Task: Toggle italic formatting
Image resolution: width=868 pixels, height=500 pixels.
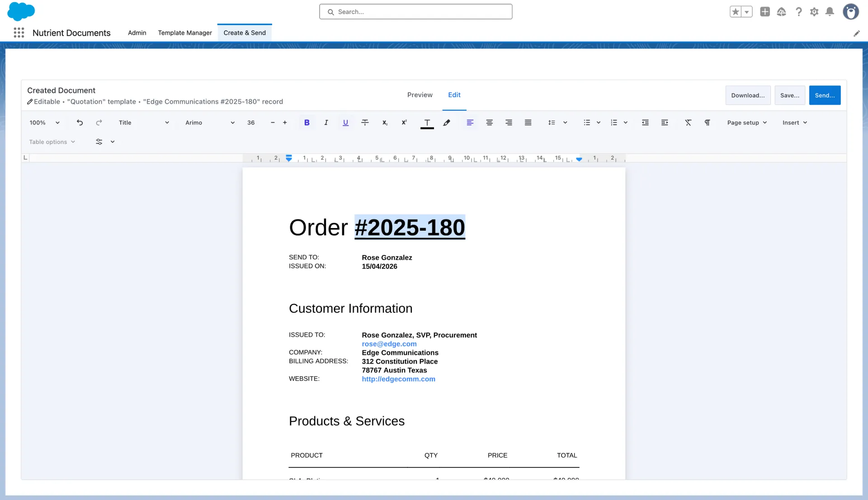Action: 326,122
